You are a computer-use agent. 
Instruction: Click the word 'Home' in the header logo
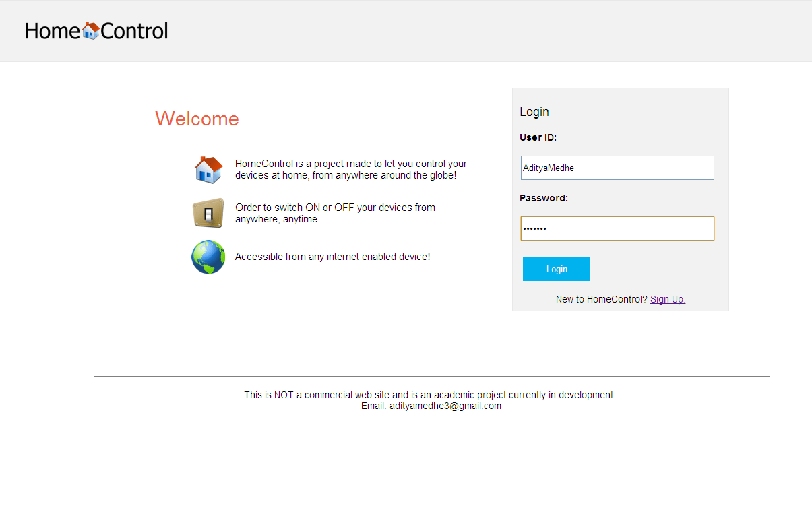pyautogui.click(x=53, y=31)
